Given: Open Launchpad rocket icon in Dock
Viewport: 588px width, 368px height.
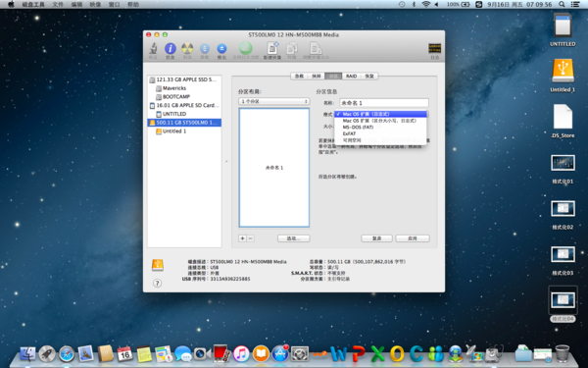Looking at the screenshot, I should 47,353.
